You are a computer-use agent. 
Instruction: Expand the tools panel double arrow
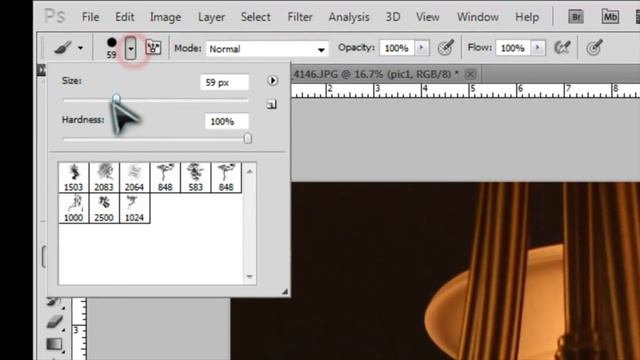pyautogui.click(x=41, y=70)
